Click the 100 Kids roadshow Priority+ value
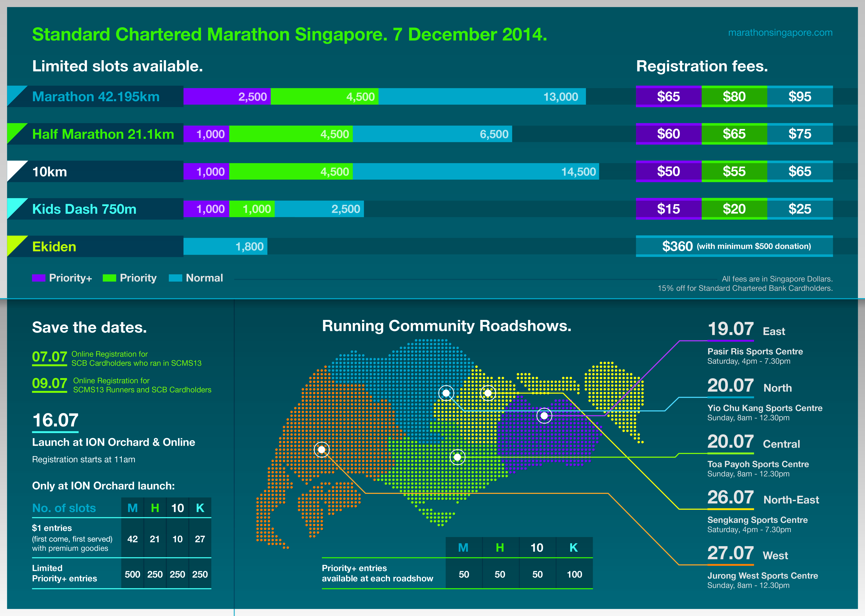865x616 pixels. (x=574, y=574)
